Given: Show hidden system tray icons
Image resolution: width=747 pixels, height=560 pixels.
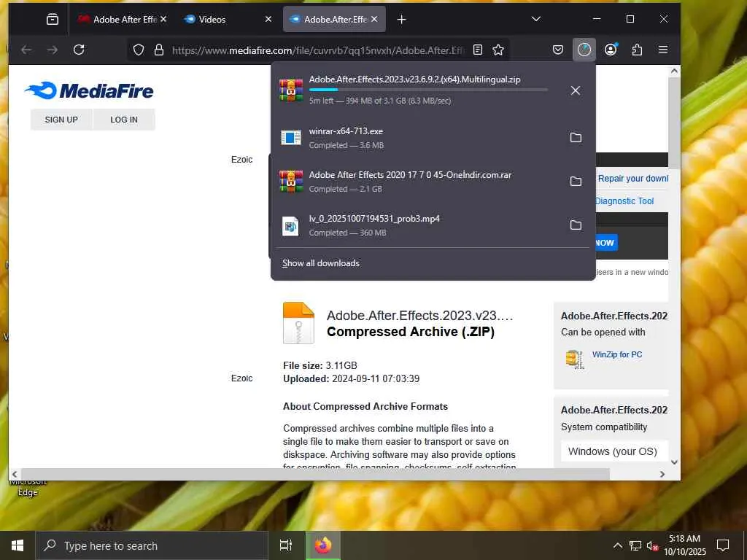Looking at the screenshot, I should click(x=617, y=545).
